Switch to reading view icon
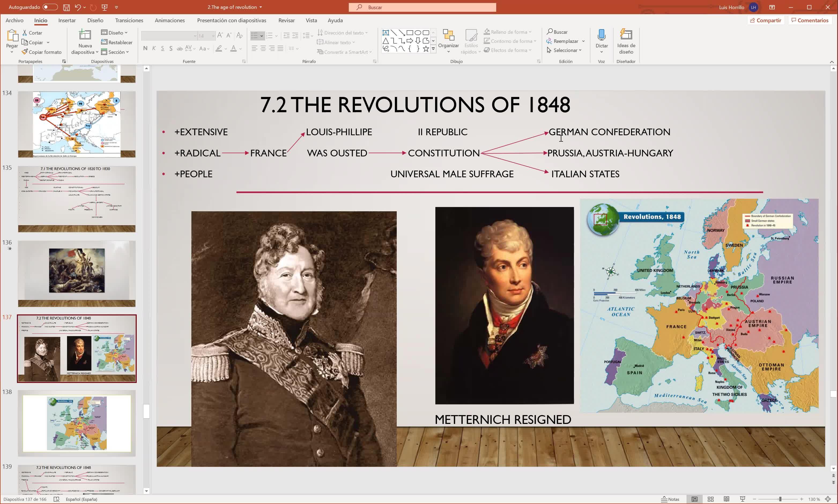Image resolution: width=838 pixels, height=504 pixels. pyautogui.click(x=726, y=499)
